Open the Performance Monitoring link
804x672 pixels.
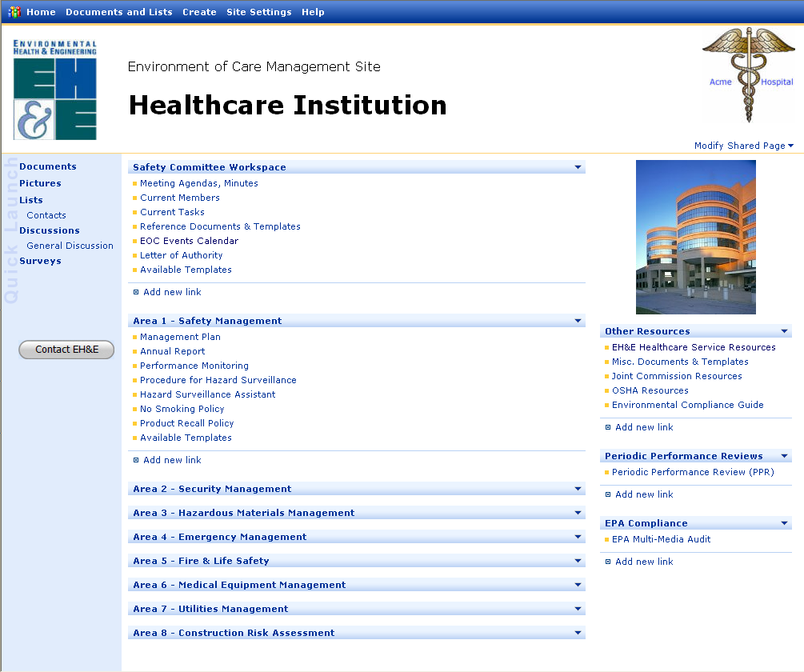[x=194, y=366]
